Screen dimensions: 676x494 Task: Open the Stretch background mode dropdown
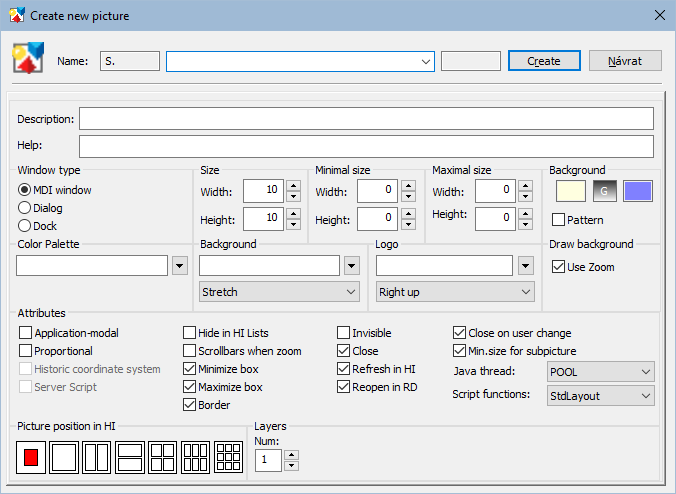(x=279, y=292)
